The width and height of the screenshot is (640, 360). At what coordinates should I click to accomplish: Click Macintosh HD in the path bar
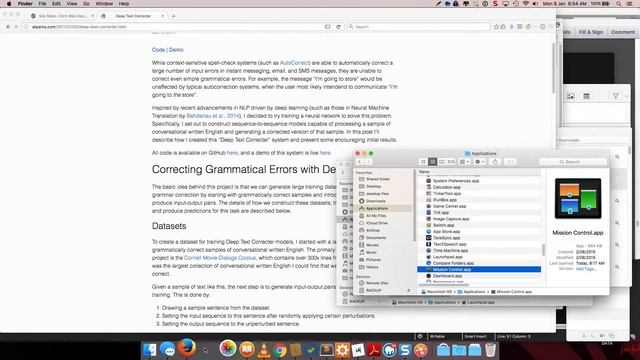tap(437, 292)
